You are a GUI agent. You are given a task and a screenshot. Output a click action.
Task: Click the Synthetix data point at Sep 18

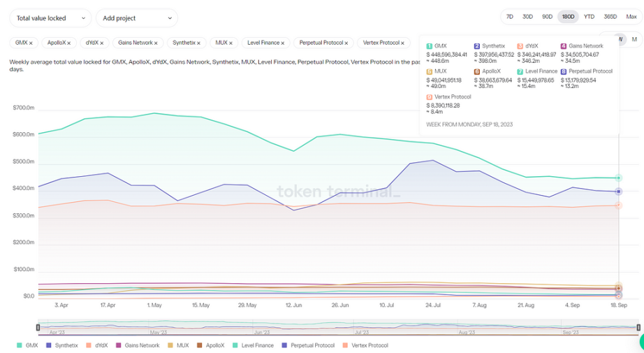pos(619,192)
